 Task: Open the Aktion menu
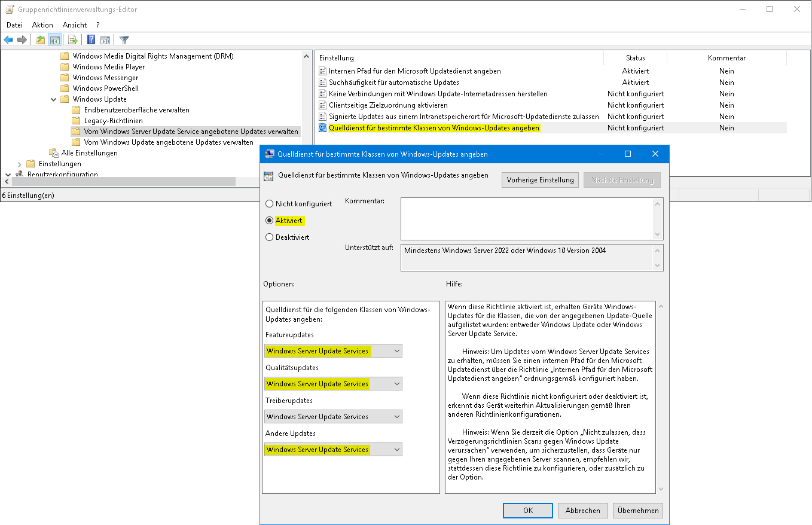click(x=42, y=25)
